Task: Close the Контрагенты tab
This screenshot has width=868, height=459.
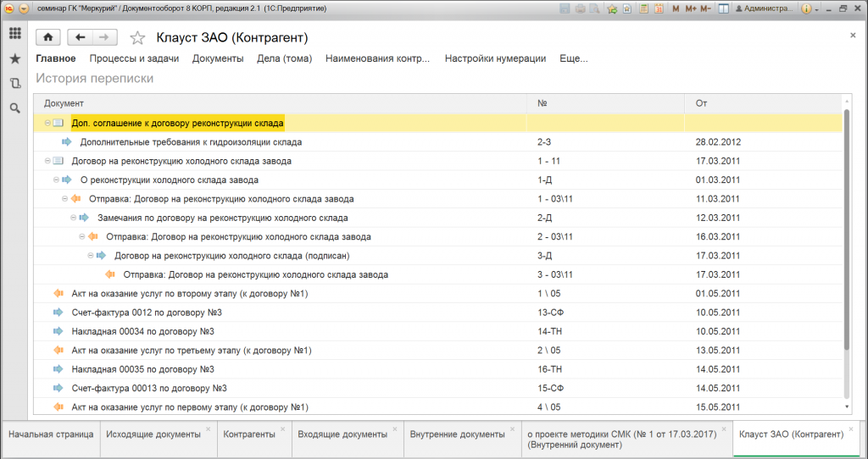Action: 282,429
